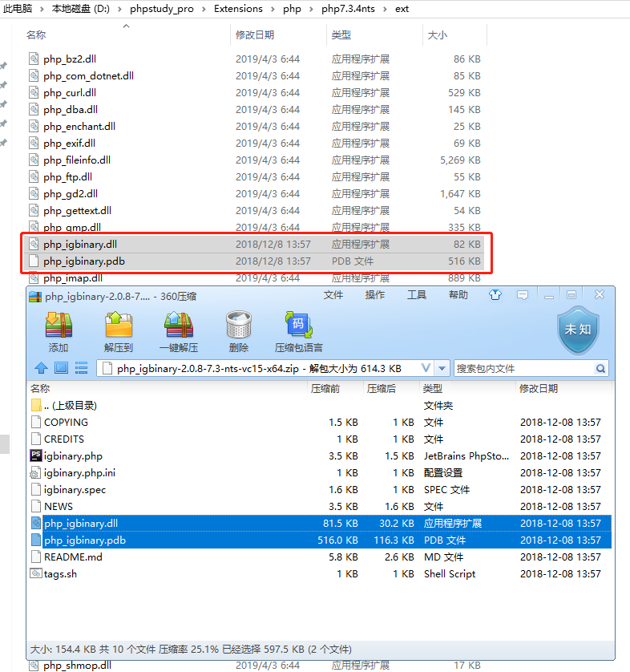Sort Explorer by 名称 column header
The width and height of the screenshot is (630, 672).
pyautogui.click(x=36, y=34)
